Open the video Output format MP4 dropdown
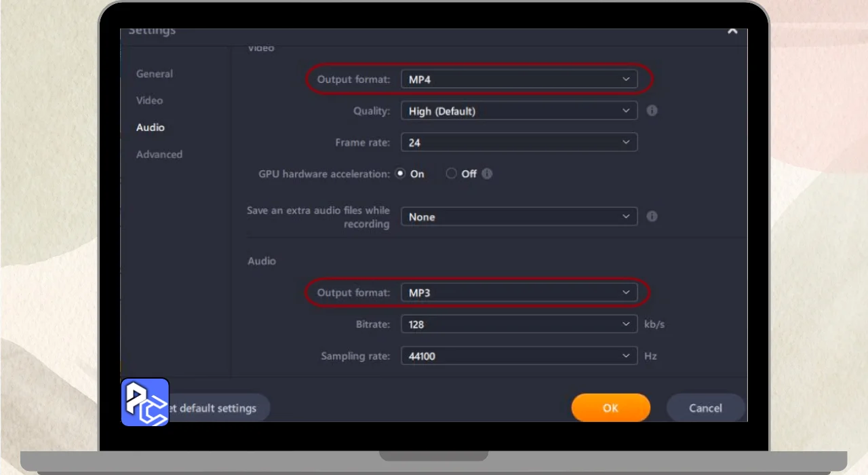 (x=519, y=79)
